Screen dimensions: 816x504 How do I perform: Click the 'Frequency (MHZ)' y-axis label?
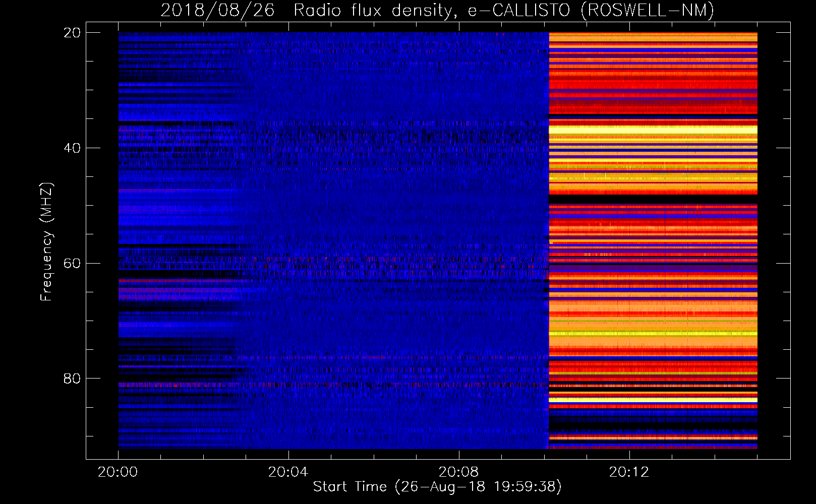click(x=46, y=241)
